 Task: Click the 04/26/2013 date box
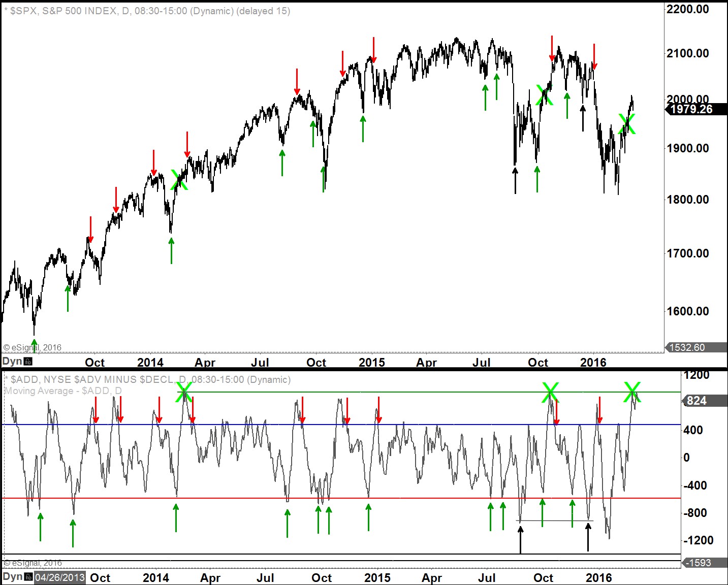(59, 577)
